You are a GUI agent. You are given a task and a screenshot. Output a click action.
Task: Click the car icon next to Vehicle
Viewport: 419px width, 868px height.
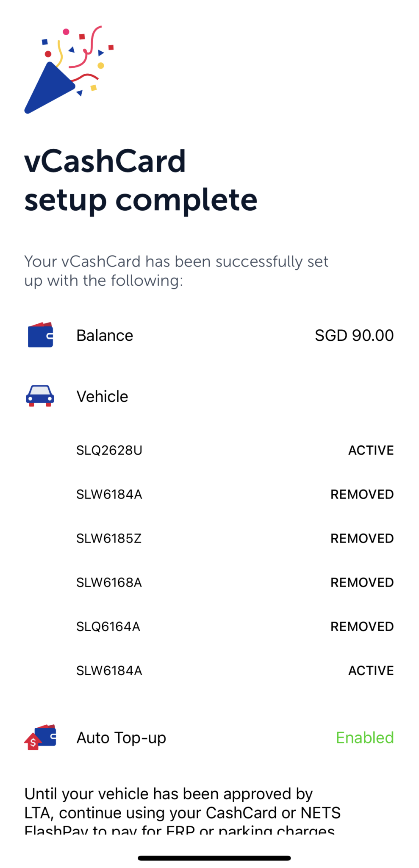(40, 396)
